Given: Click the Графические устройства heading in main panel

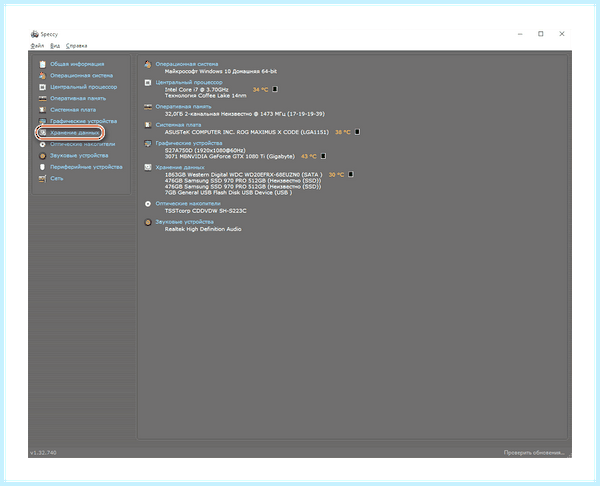Looking at the screenshot, I should point(189,143).
